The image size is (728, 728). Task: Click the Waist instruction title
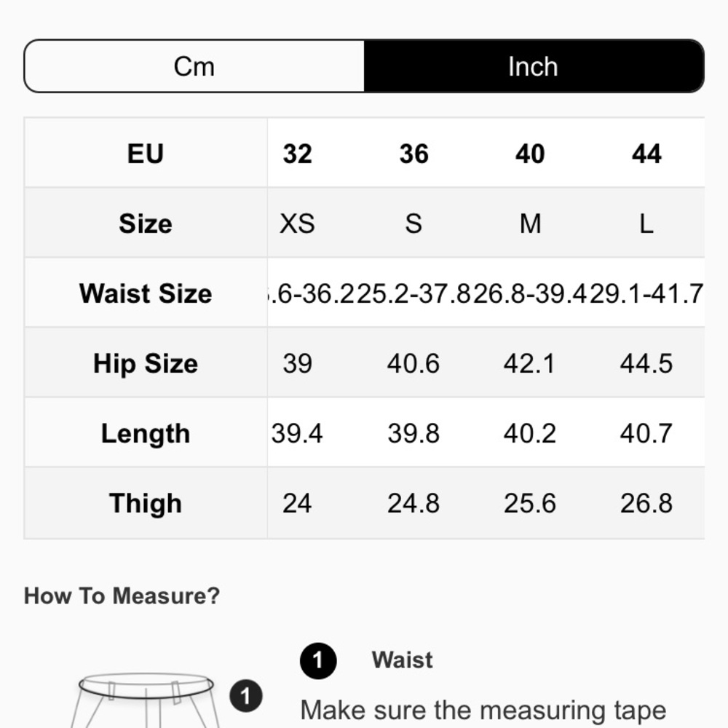[402, 660]
